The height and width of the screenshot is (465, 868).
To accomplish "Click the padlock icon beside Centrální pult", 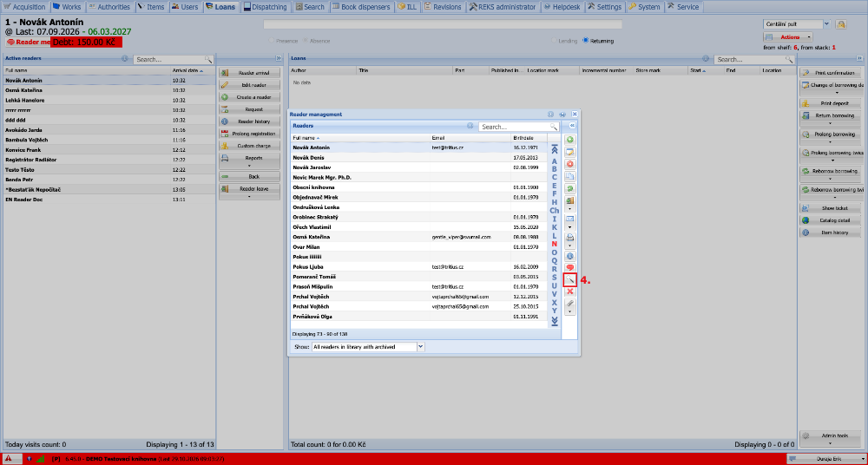I will tap(841, 24).
